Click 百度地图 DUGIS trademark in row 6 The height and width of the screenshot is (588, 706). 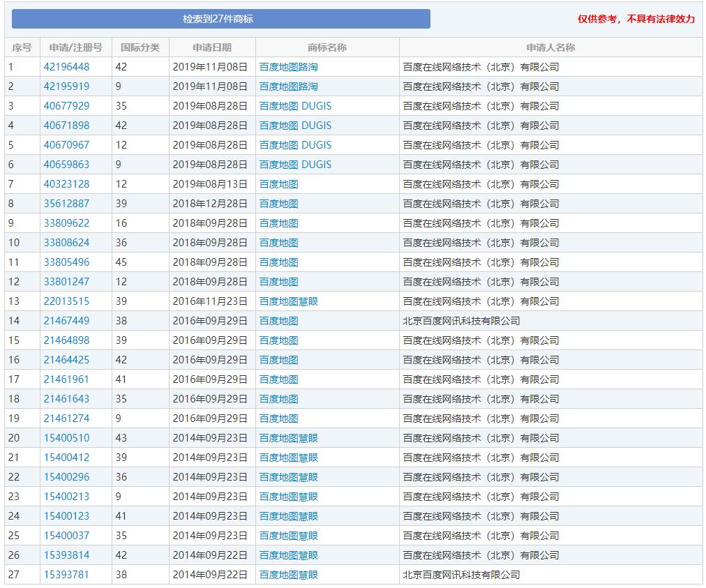(x=295, y=165)
